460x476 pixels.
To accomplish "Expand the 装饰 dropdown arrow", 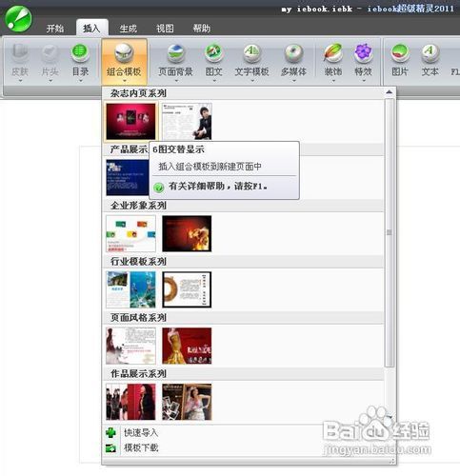I will pyautogui.click(x=333, y=81).
